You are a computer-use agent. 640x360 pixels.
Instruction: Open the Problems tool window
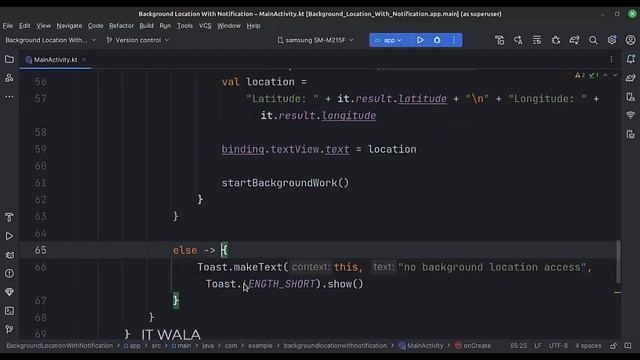click(9, 273)
